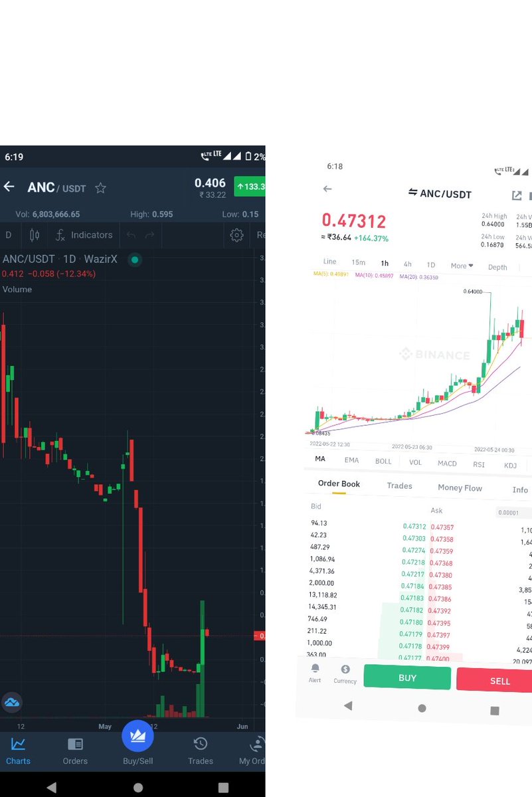Image resolution: width=532 pixels, height=797 pixels.
Task: Open My Orders icon in WazirX bottom bar
Action: pyautogui.click(x=256, y=745)
